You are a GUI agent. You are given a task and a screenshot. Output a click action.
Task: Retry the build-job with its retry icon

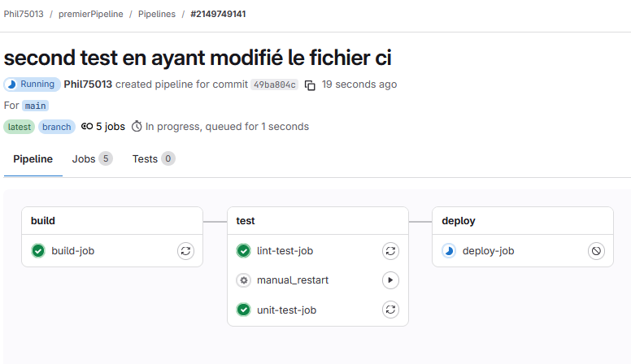(185, 251)
